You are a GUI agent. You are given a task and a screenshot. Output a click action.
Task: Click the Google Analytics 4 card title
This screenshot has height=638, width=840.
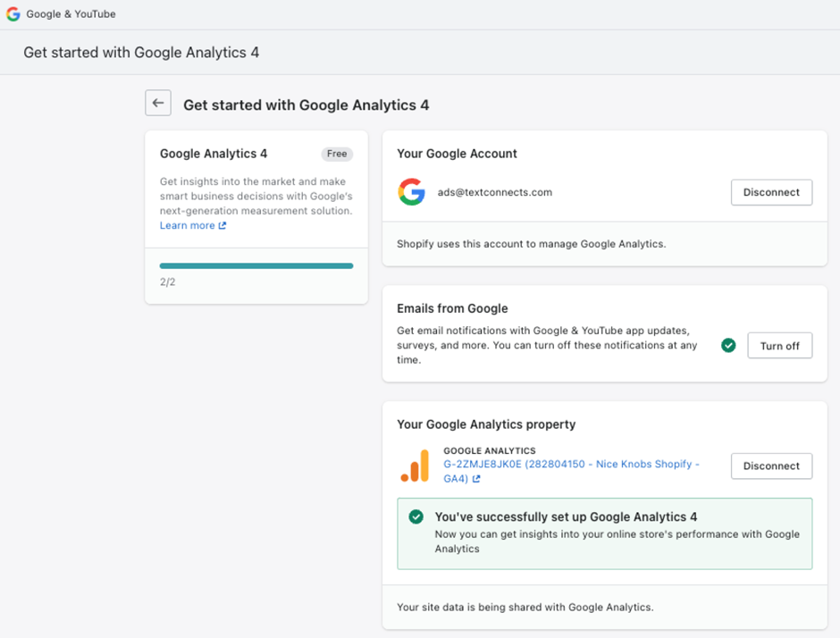tap(213, 154)
